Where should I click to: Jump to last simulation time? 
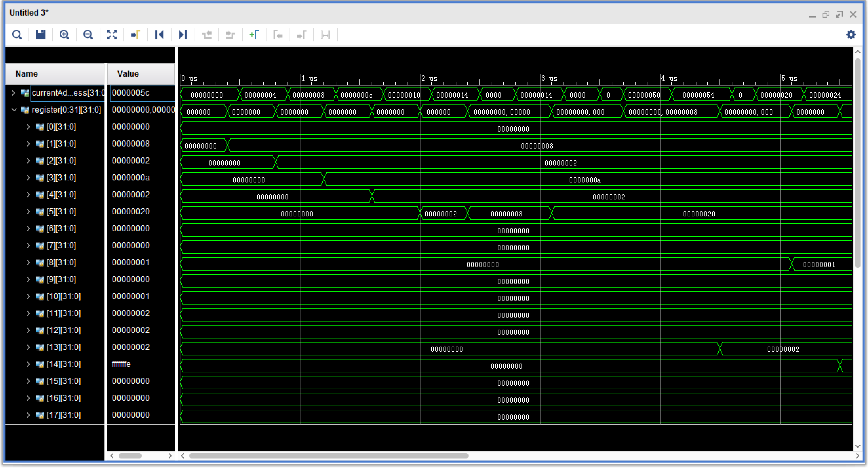(x=183, y=35)
